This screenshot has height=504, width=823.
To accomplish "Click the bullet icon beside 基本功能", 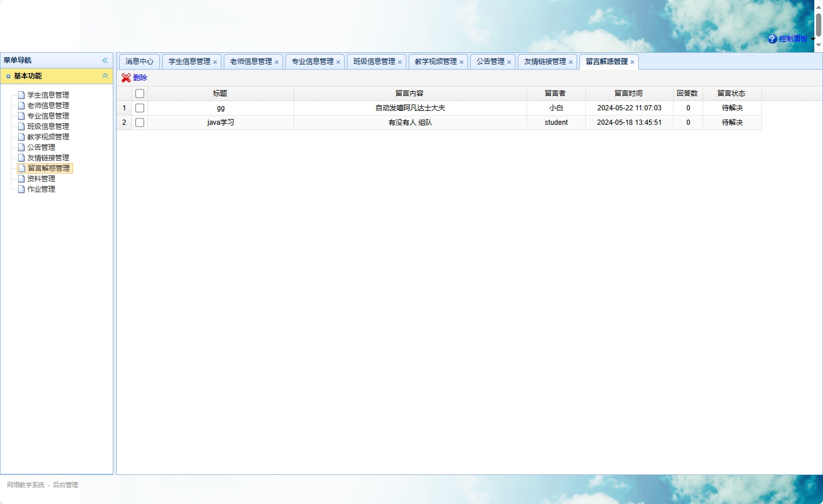I will [8, 76].
